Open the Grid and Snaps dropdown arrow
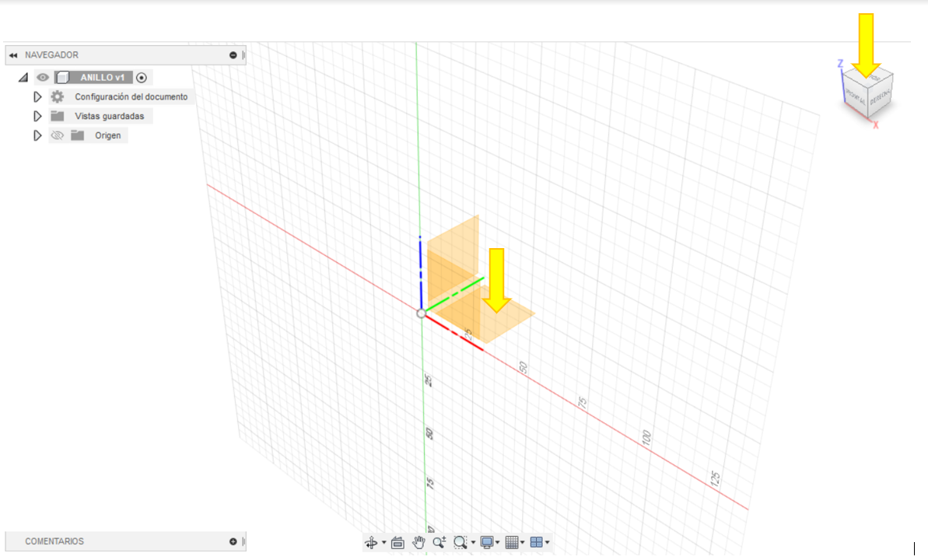This screenshot has width=928, height=560. click(523, 542)
